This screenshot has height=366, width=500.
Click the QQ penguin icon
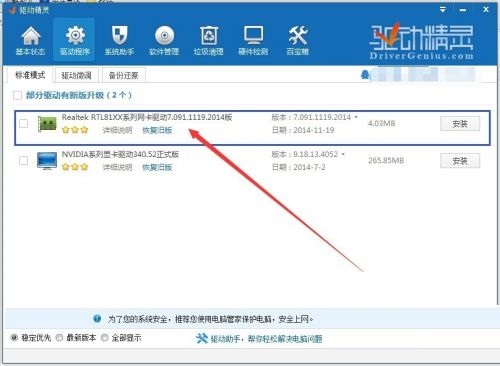(365, 75)
